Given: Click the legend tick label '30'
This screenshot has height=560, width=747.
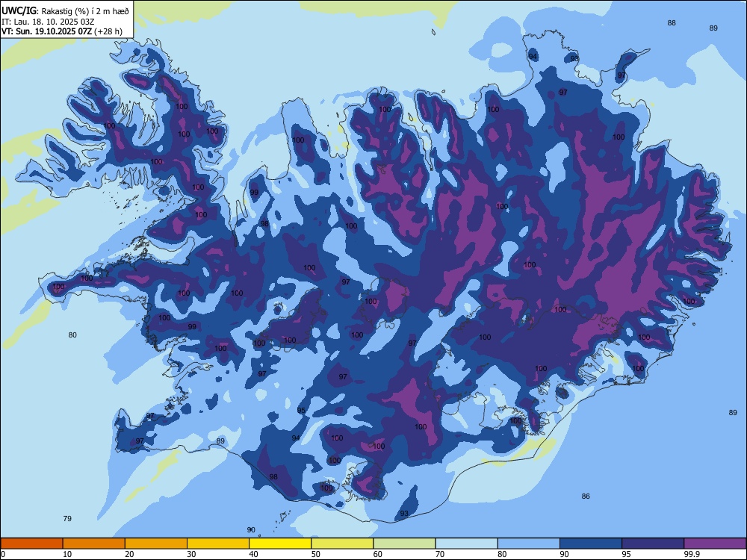Looking at the screenshot, I should 191,554.
